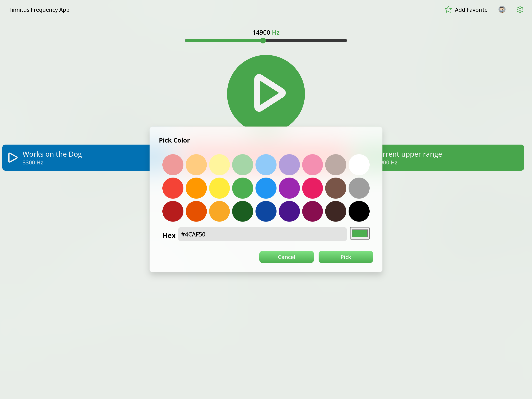Pick the dark blue swatch

click(x=266, y=211)
